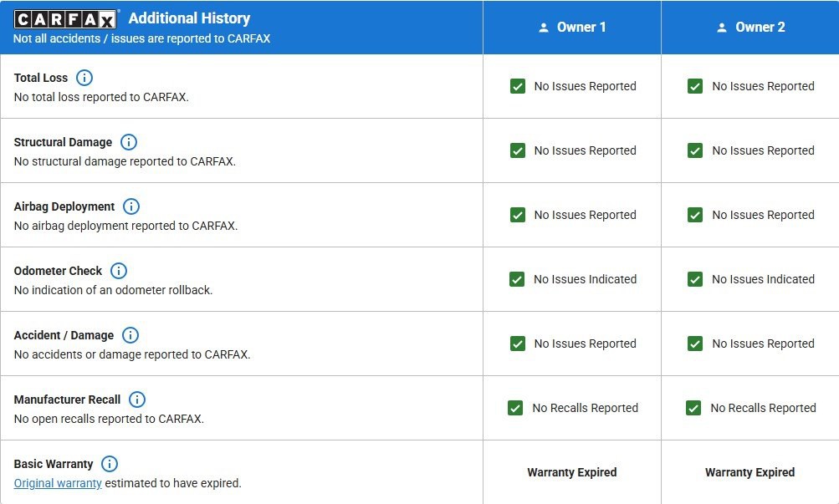Click the Additional History heading

[x=189, y=18]
